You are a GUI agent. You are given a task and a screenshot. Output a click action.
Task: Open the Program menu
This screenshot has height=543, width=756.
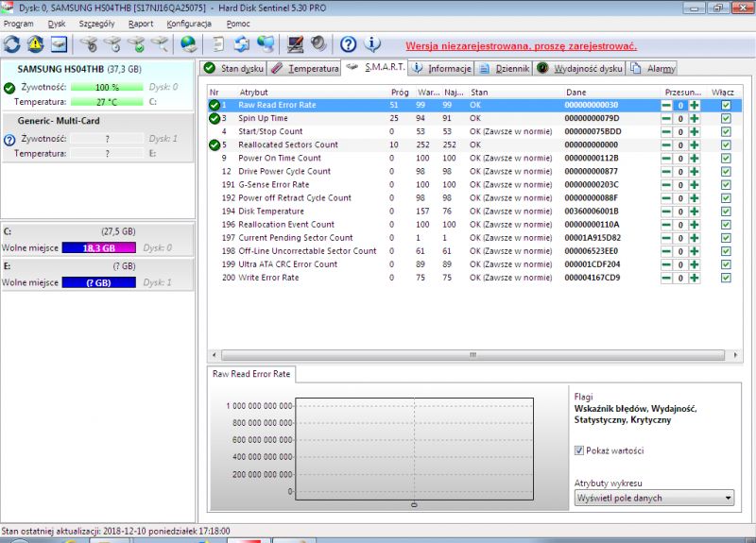[18, 24]
